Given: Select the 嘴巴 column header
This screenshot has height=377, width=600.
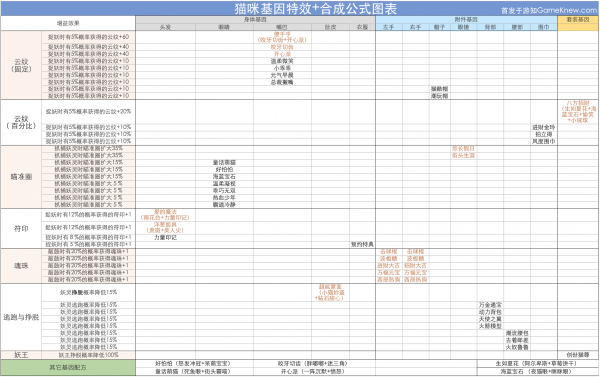Looking at the screenshot, I should click(282, 27).
